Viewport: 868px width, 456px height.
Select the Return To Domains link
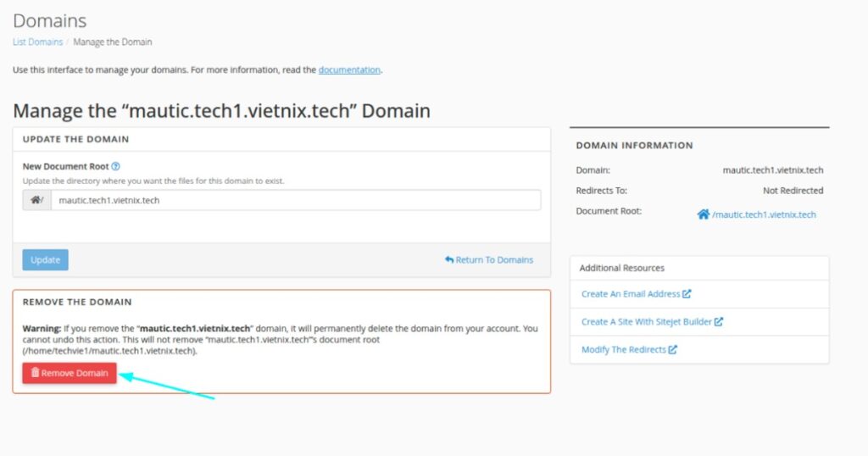coord(494,259)
